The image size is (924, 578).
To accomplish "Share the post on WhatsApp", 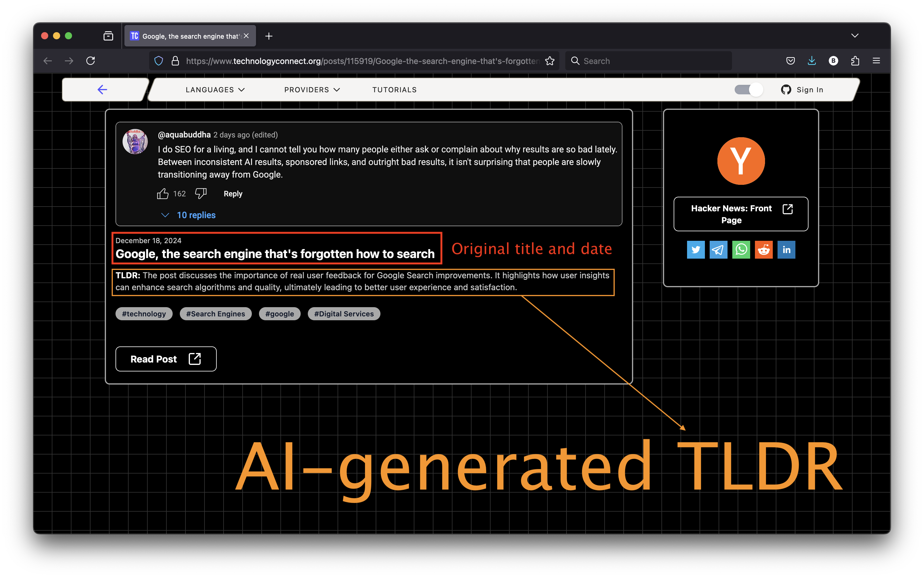I will coord(741,250).
